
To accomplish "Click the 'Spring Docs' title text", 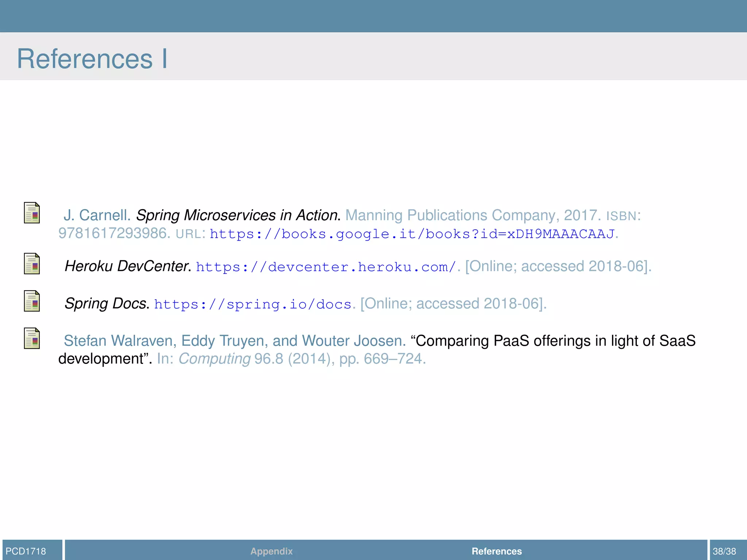I will [x=106, y=303].
